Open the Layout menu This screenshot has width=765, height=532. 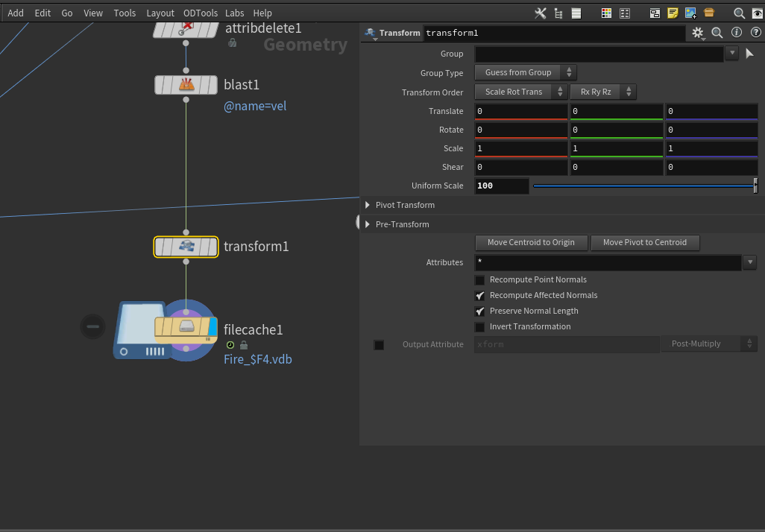point(160,13)
